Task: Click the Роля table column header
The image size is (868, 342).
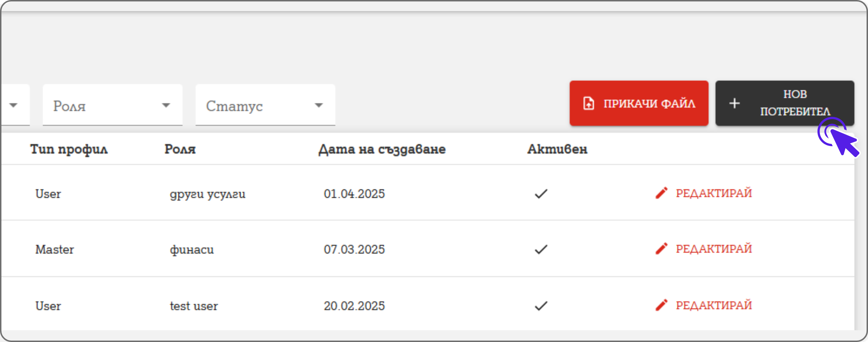Action: [180, 149]
